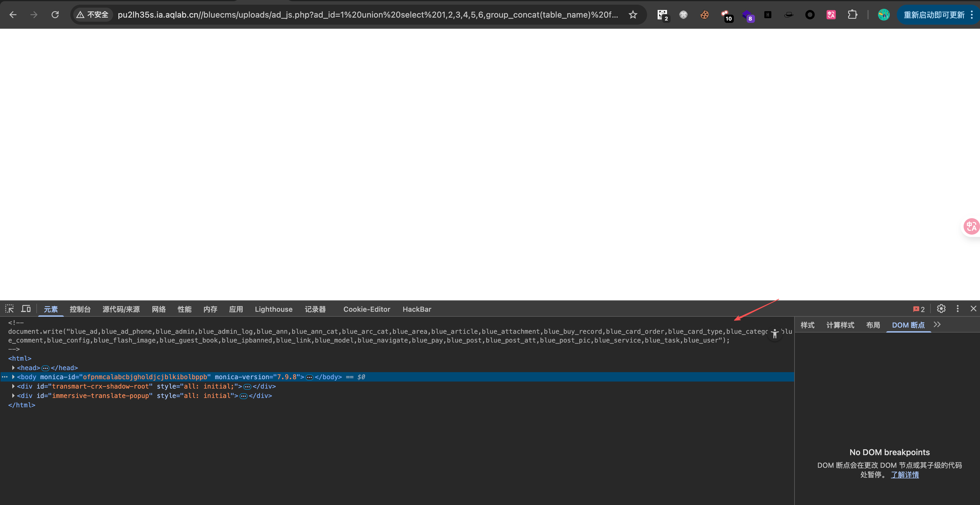Screen dimensions: 980x505
Task: Show more sidebar tabs via the double-chevron
Action: point(937,325)
